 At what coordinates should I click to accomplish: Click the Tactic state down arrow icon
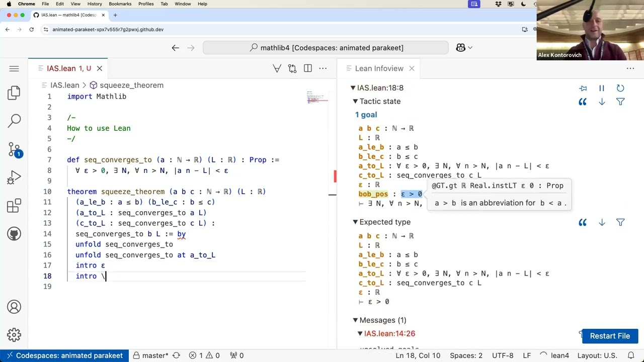pos(602,102)
